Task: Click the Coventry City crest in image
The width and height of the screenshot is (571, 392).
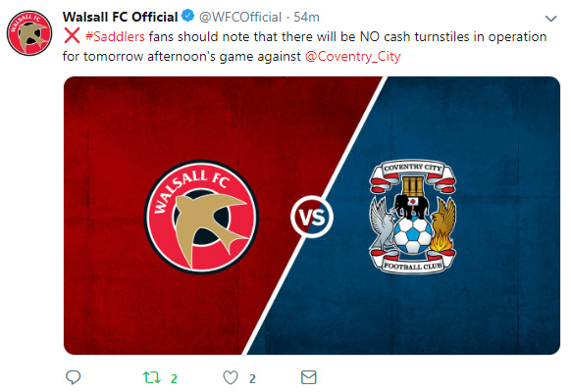Action: [412, 216]
